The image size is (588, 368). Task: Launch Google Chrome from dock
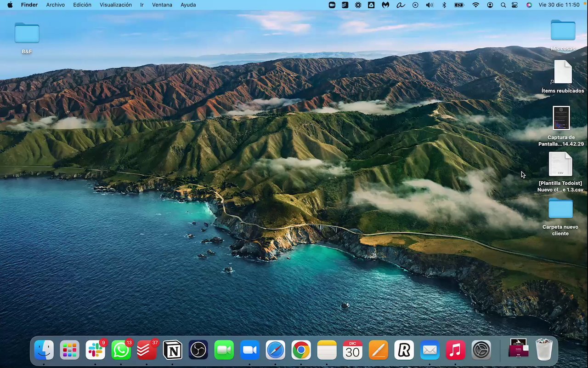click(x=301, y=351)
